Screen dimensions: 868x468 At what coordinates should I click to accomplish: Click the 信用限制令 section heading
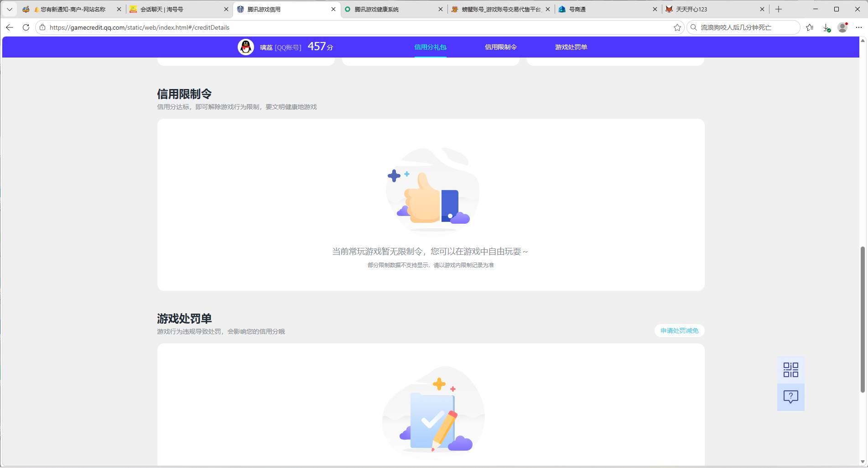tap(184, 94)
